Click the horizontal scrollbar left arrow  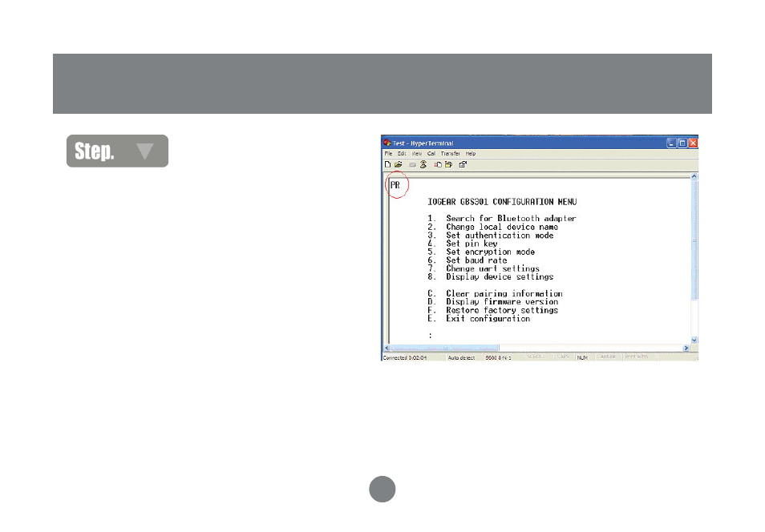(387, 349)
